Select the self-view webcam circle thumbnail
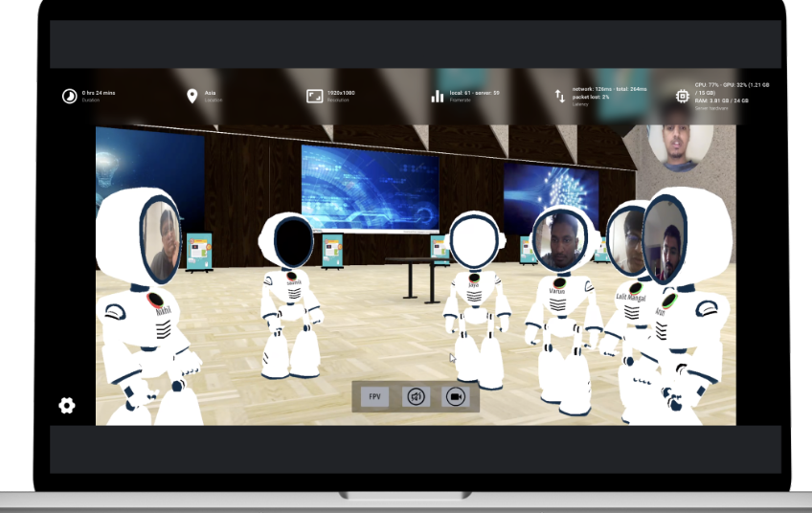Screen dimensions: 812x513 [x=680, y=146]
